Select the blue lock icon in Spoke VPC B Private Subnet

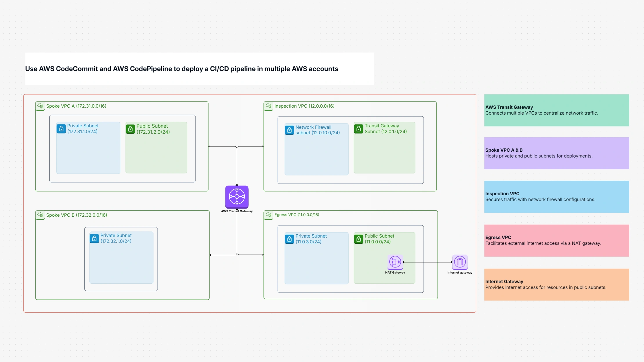click(x=94, y=238)
